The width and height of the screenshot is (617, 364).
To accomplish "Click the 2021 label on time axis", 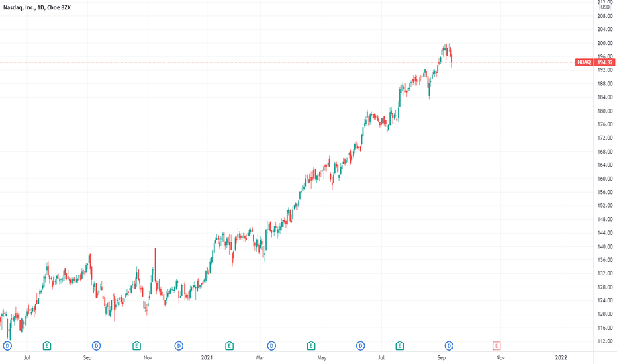I will pyautogui.click(x=207, y=357).
